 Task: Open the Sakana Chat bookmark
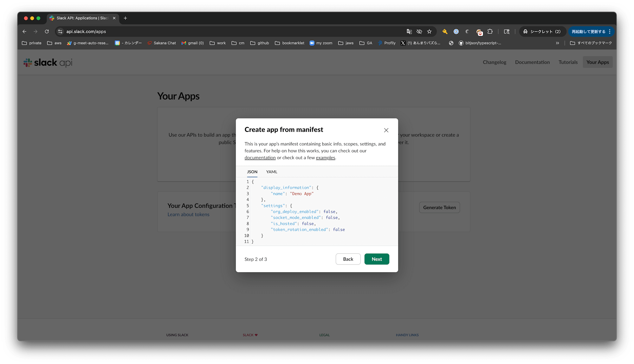162,43
